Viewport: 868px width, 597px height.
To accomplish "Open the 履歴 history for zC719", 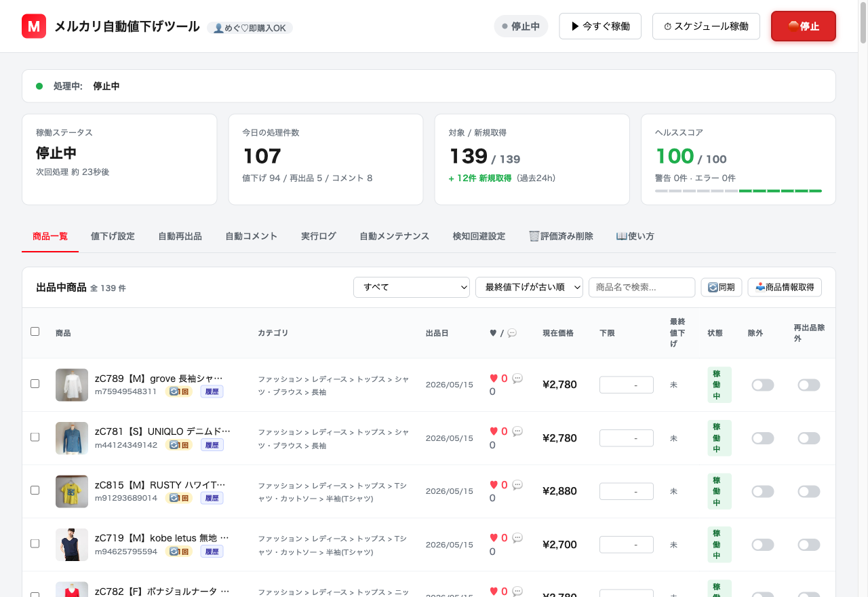I will point(212,552).
